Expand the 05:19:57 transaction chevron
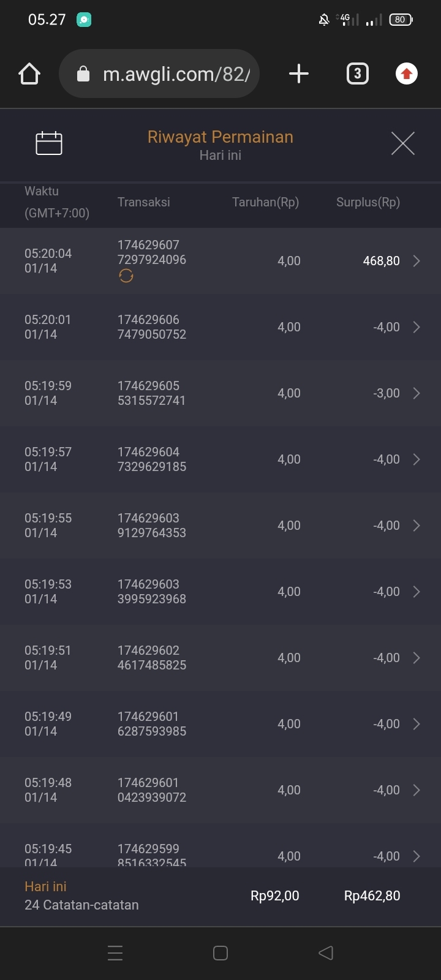Image resolution: width=441 pixels, height=980 pixels. click(417, 459)
